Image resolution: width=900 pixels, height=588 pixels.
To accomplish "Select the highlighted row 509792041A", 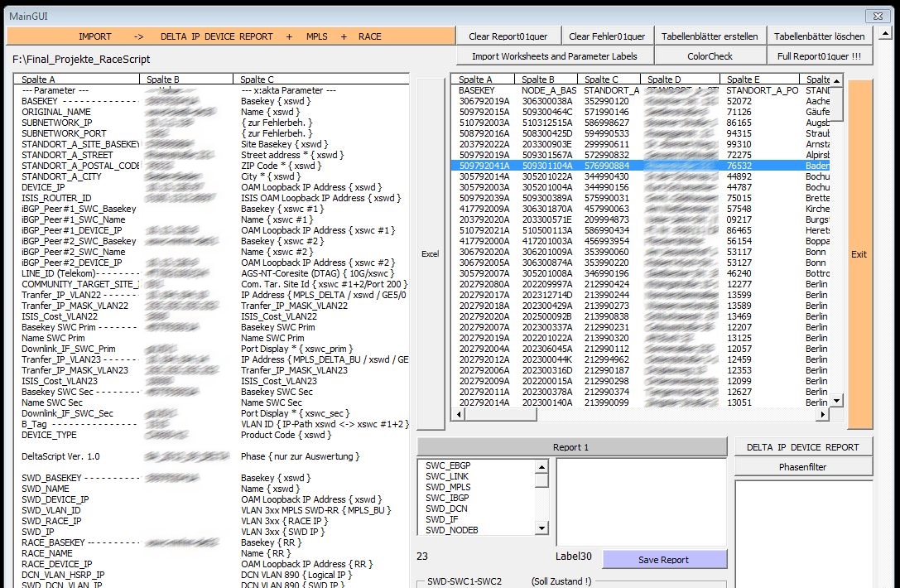I will pyautogui.click(x=484, y=166).
